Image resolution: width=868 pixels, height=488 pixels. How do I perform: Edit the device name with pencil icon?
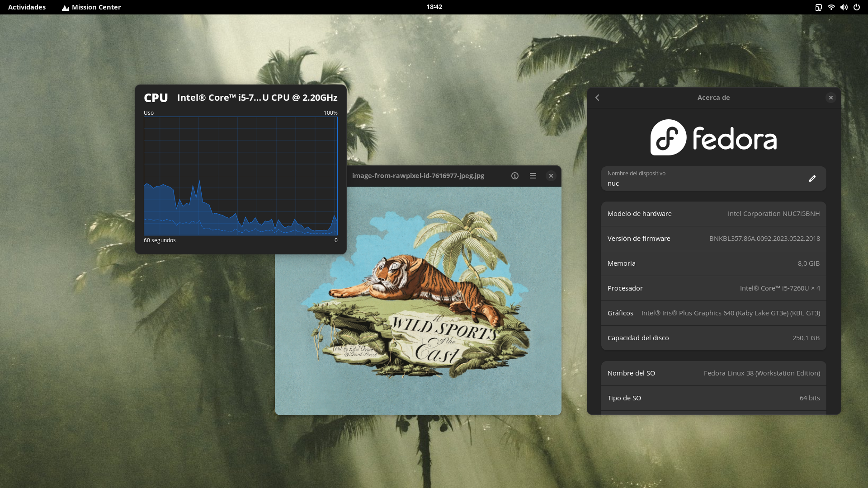pos(812,178)
